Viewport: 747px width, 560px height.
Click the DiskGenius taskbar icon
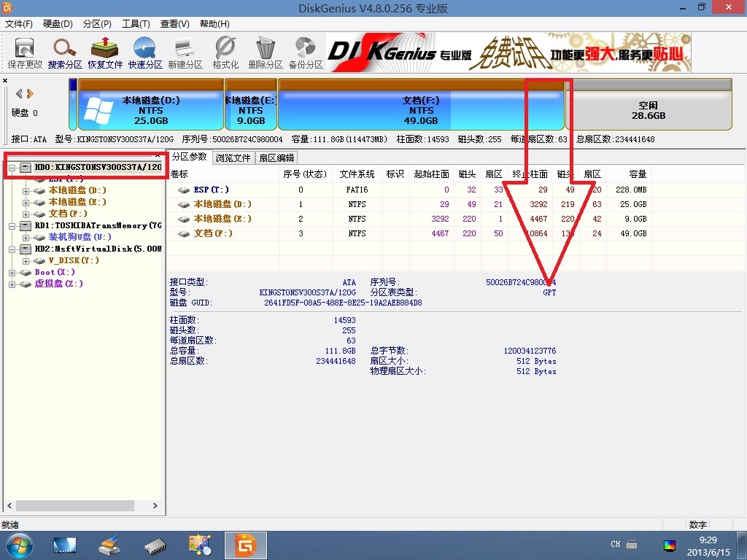245,545
